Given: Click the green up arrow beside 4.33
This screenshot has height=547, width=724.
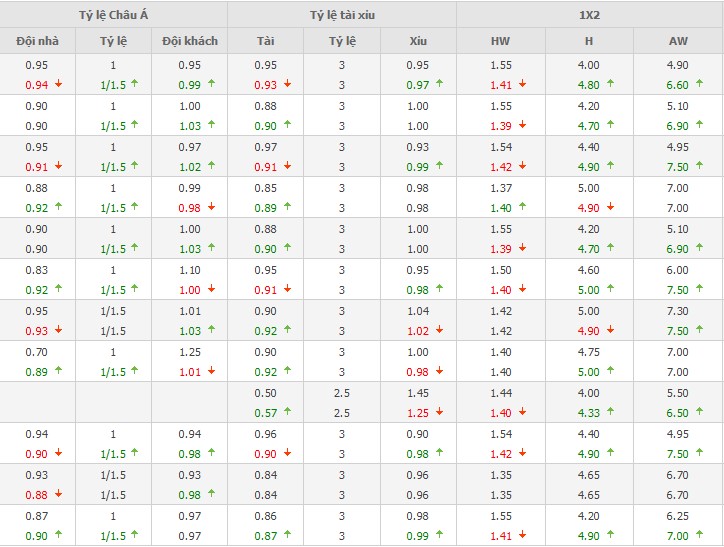Looking at the screenshot, I should pyautogui.click(x=609, y=413).
